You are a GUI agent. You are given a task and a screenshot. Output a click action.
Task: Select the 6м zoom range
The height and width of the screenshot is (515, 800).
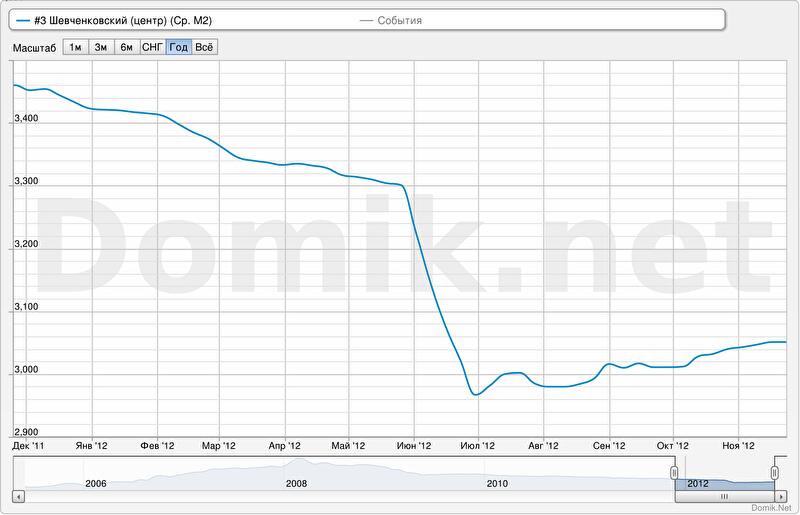point(127,47)
